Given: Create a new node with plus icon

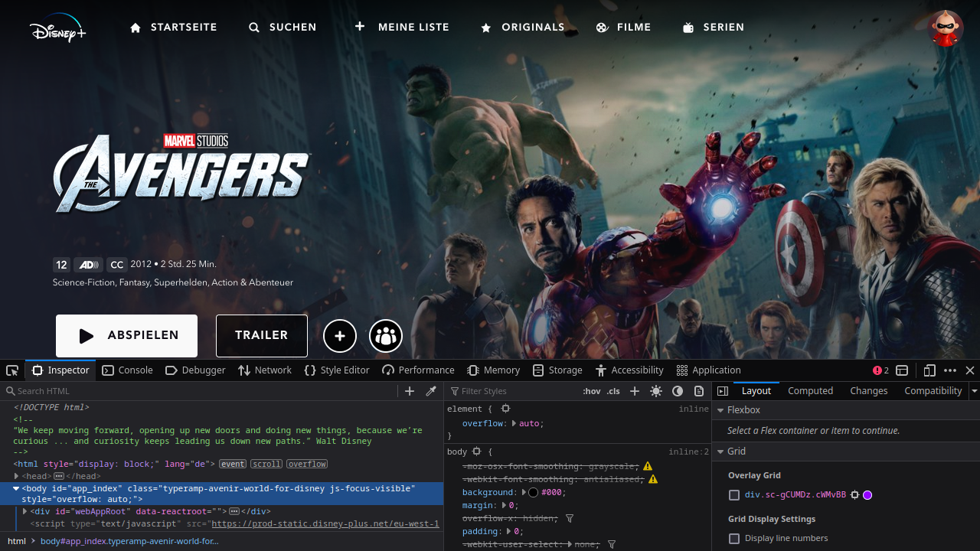Looking at the screenshot, I should coord(410,391).
